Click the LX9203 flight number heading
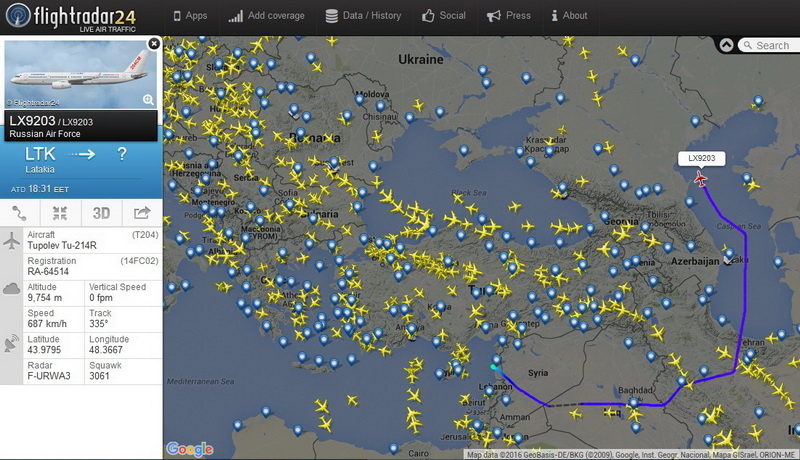800x460 pixels. click(x=32, y=121)
